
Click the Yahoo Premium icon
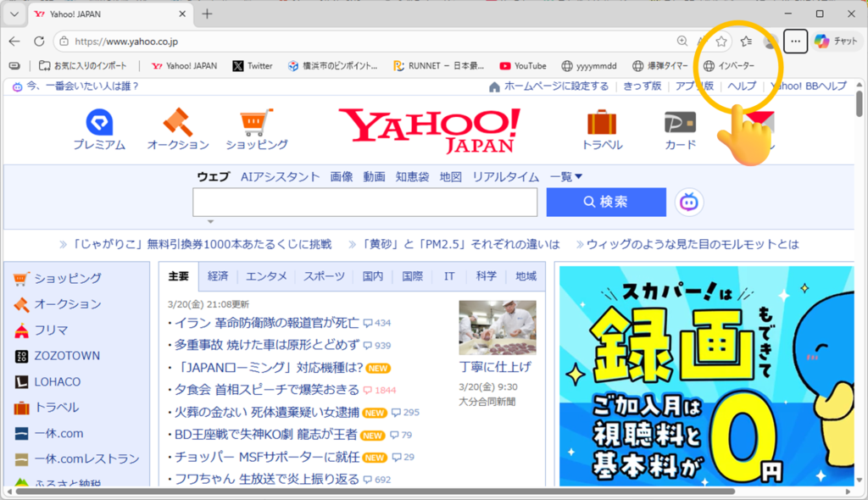(98, 124)
